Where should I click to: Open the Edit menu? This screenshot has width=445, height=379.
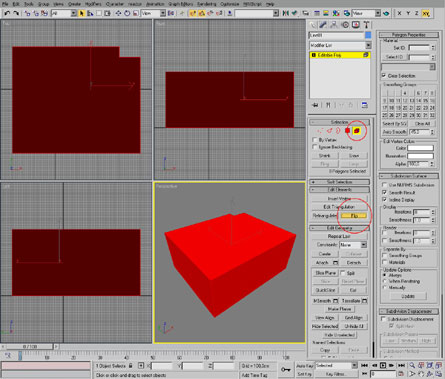(x=16, y=4)
